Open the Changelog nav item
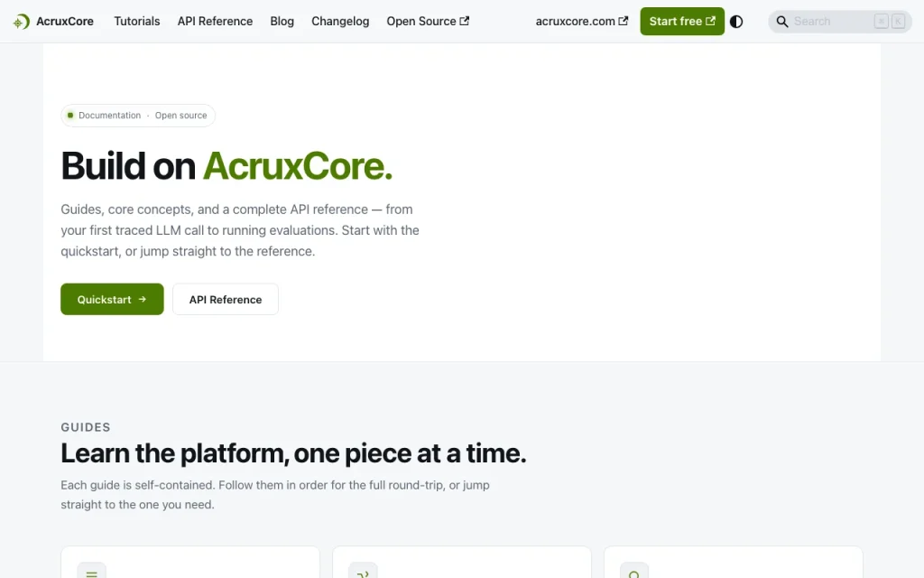The height and width of the screenshot is (578, 924). (x=340, y=22)
